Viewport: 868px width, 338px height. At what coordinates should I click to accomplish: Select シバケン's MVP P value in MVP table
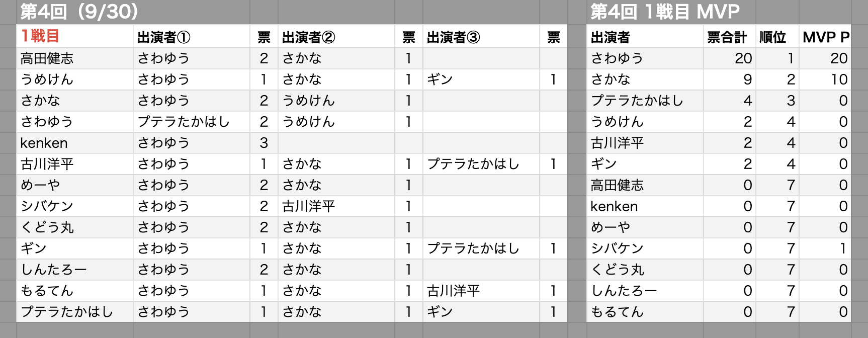coord(843,248)
